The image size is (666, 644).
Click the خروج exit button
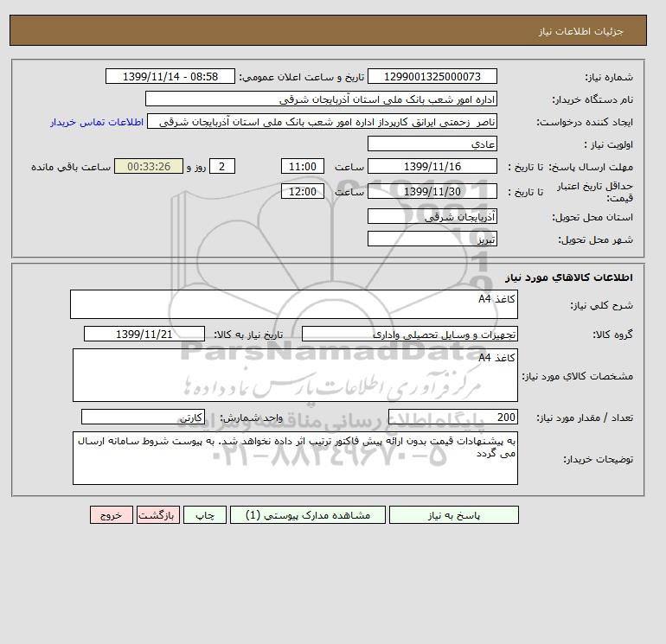(x=112, y=515)
